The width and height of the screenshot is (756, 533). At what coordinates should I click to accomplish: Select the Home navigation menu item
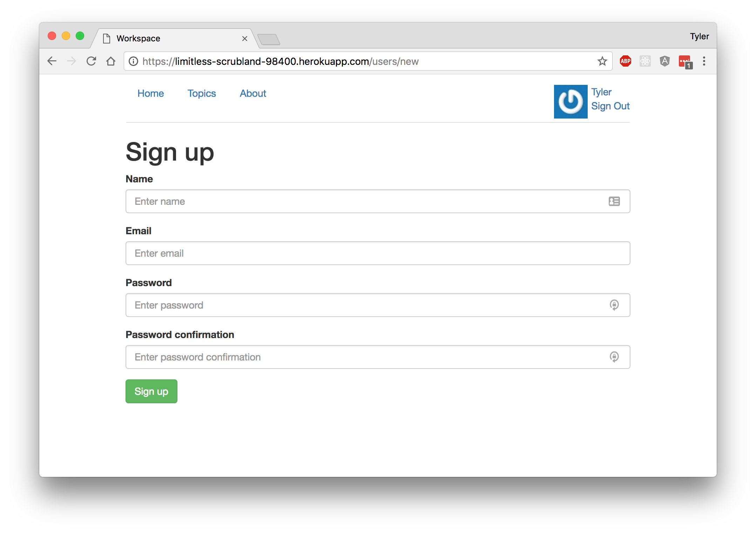pos(150,93)
